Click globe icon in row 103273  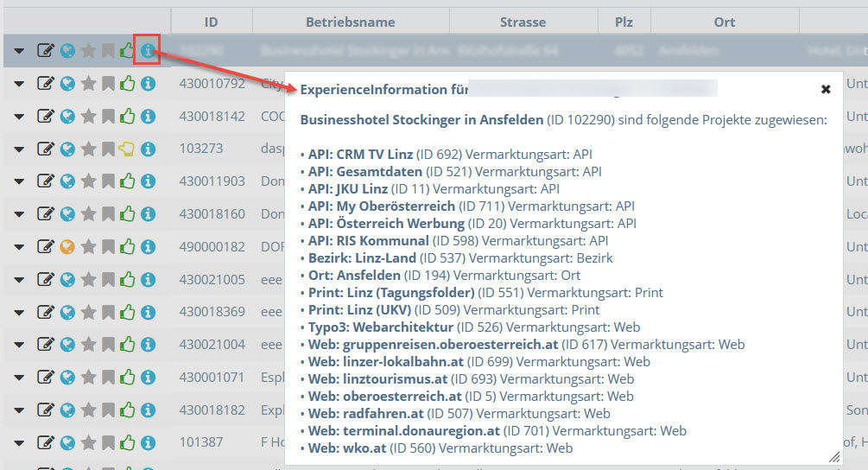67,149
